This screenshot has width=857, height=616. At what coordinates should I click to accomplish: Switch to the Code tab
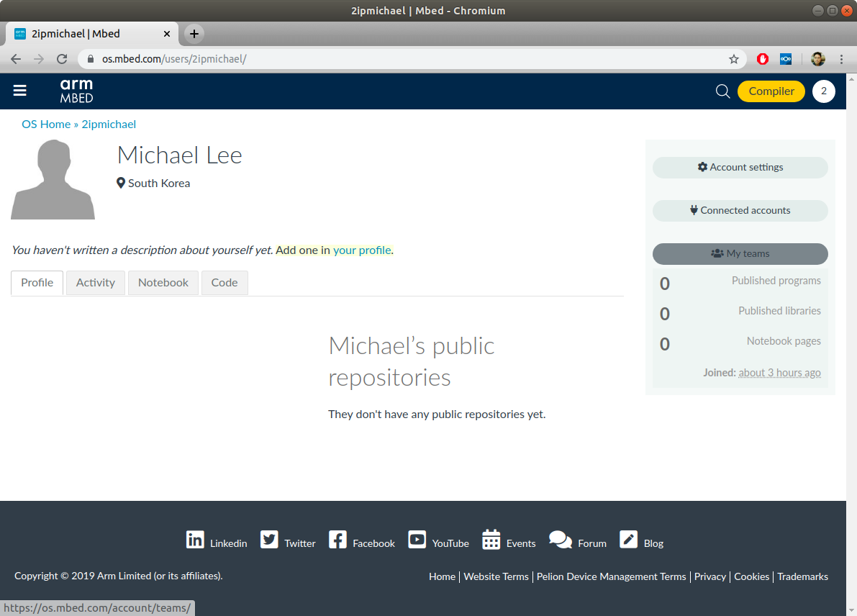click(x=225, y=283)
